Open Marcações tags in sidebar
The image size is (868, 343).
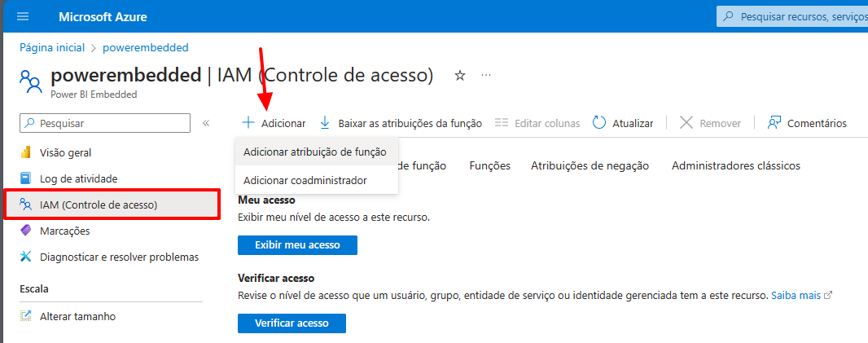pos(64,231)
